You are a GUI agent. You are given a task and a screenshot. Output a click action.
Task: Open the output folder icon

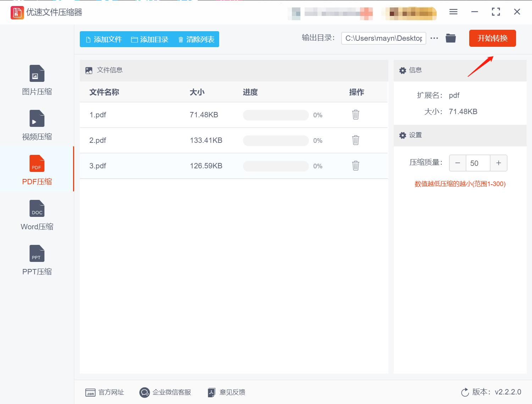tap(450, 38)
